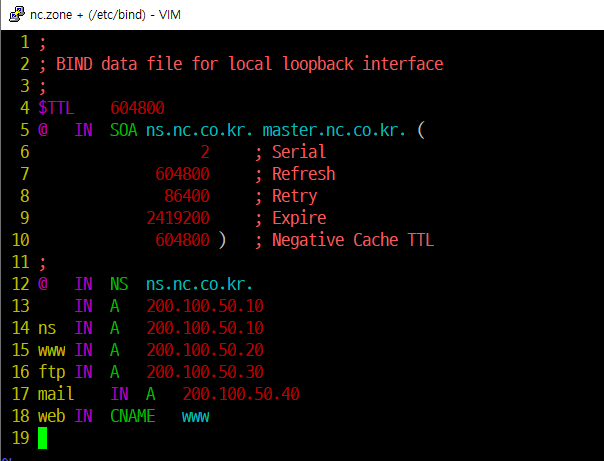
Task: Click 'ns.nc.co.kr.' in the SOA record
Action: 200,130
